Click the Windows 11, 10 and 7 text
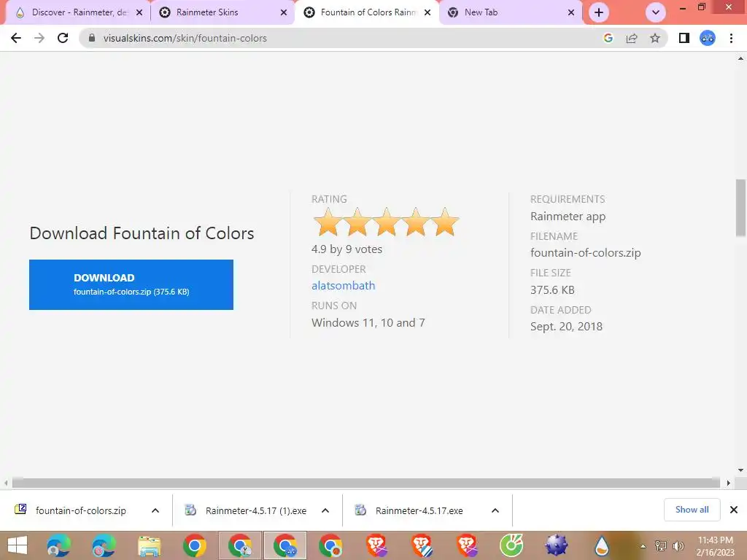 368,322
